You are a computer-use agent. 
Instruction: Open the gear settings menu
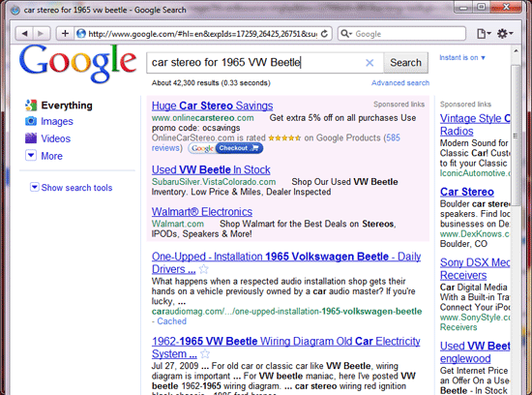pos(505,34)
